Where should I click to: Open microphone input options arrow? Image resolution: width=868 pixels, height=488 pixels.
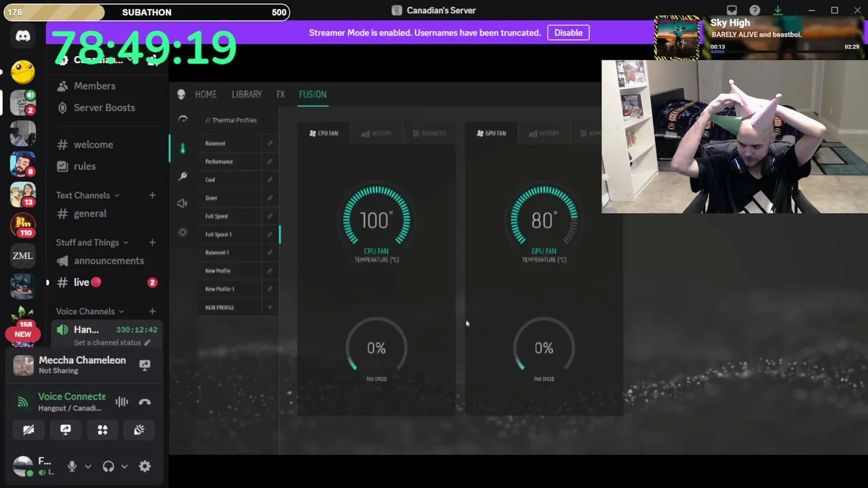click(87, 466)
